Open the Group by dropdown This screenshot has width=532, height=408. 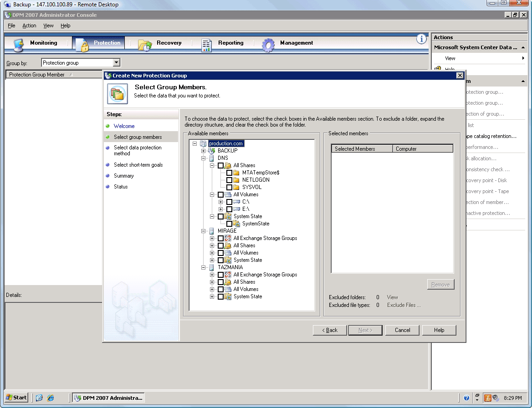(117, 62)
